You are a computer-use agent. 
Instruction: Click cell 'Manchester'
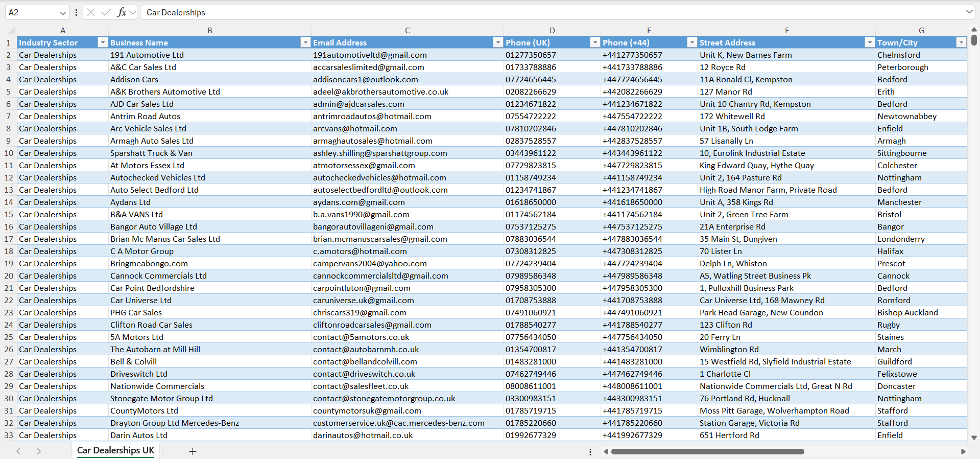coord(921,202)
